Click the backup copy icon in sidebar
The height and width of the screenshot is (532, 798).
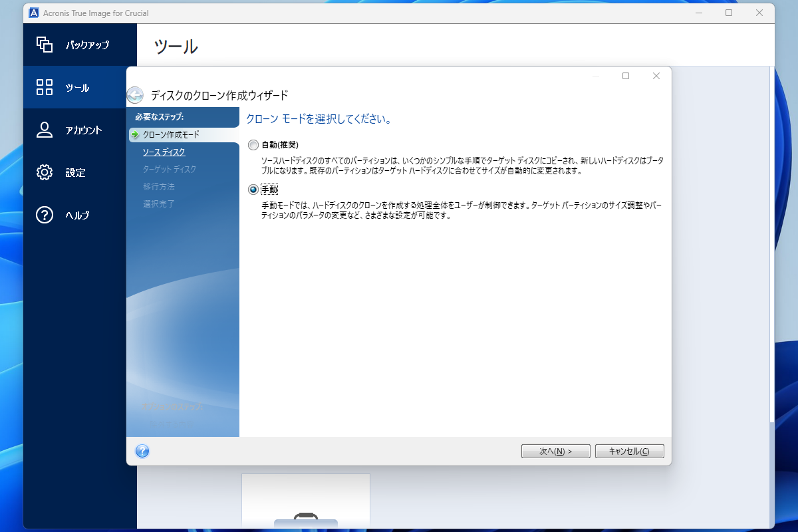click(45, 45)
